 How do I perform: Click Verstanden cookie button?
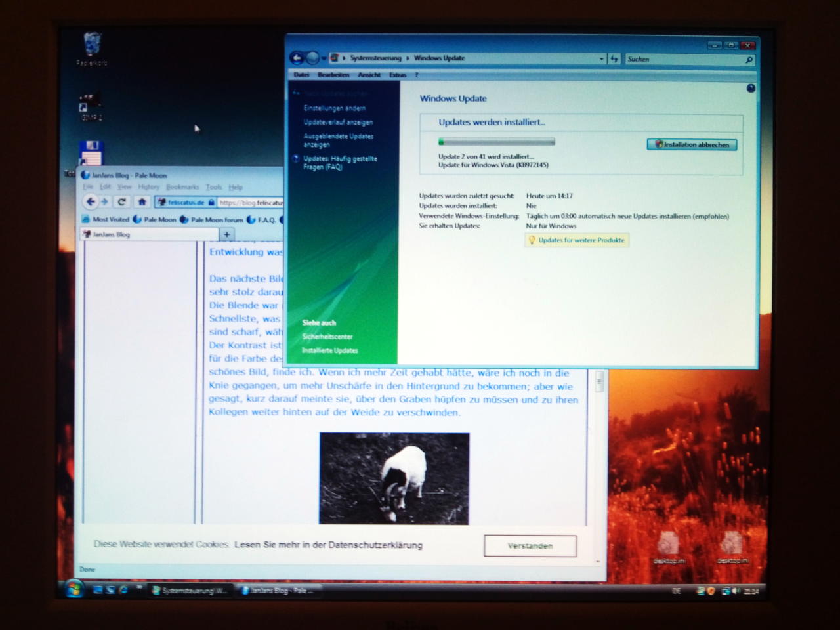tap(530, 546)
